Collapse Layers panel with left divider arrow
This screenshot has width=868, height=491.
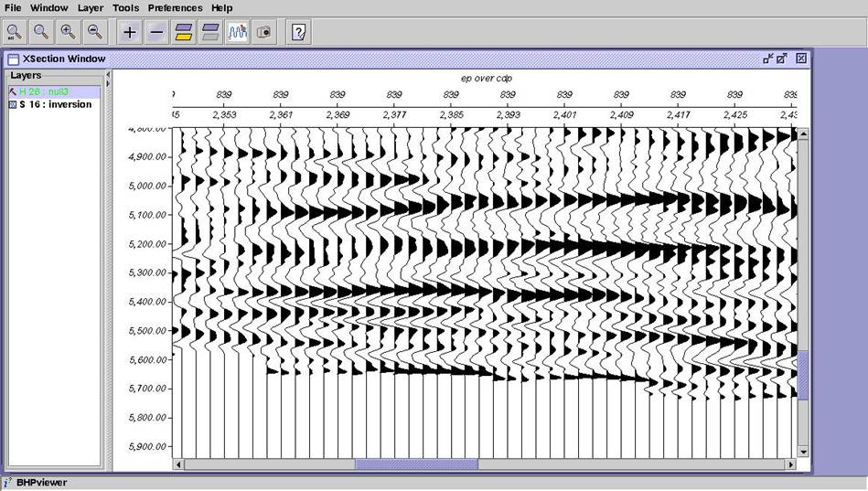coord(108,74)
